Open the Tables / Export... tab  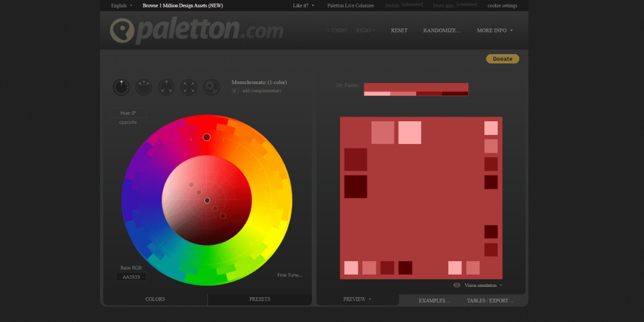pyautogui.click(x=489, y=301)
